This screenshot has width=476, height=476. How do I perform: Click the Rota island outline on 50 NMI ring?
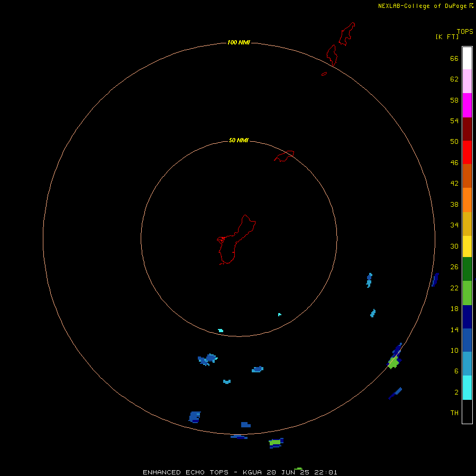284,156
